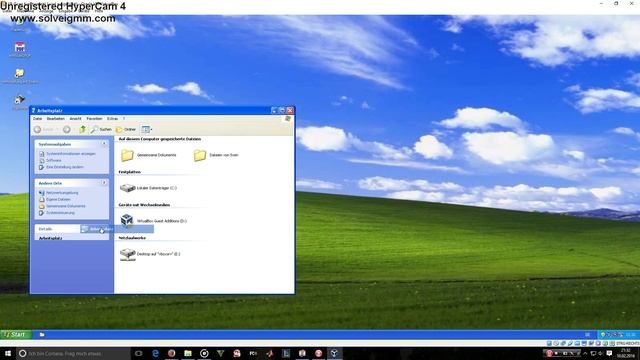
Task: Minimize the Arbeitsplatz window
Action: point(274,110)
